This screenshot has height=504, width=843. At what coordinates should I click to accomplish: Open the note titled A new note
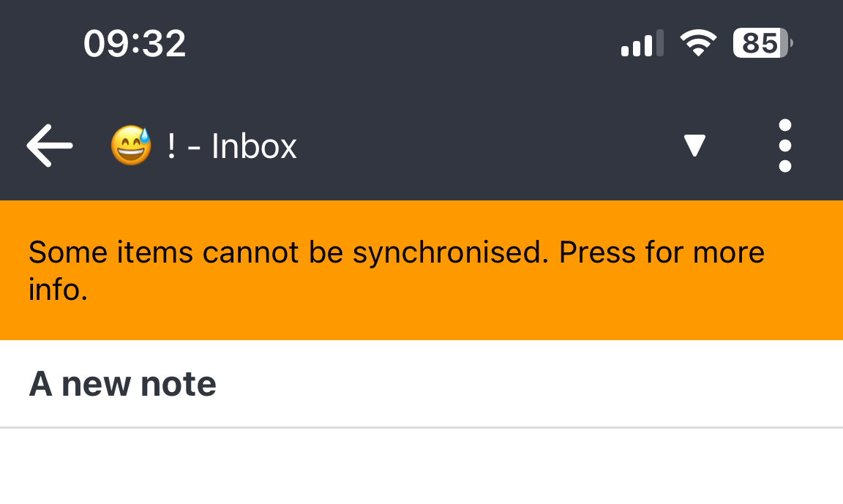(x=122, y=383)
